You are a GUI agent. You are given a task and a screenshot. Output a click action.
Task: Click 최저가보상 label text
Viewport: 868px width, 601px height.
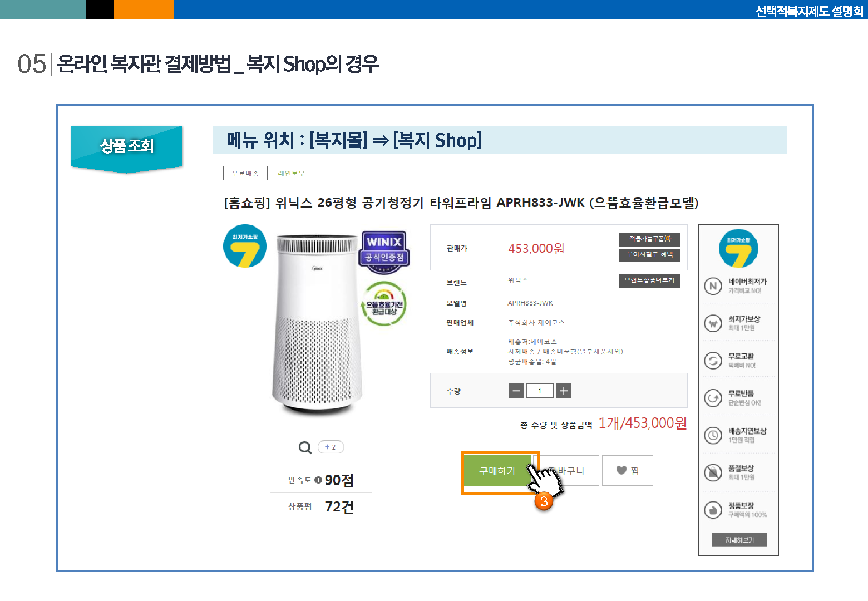744,319
